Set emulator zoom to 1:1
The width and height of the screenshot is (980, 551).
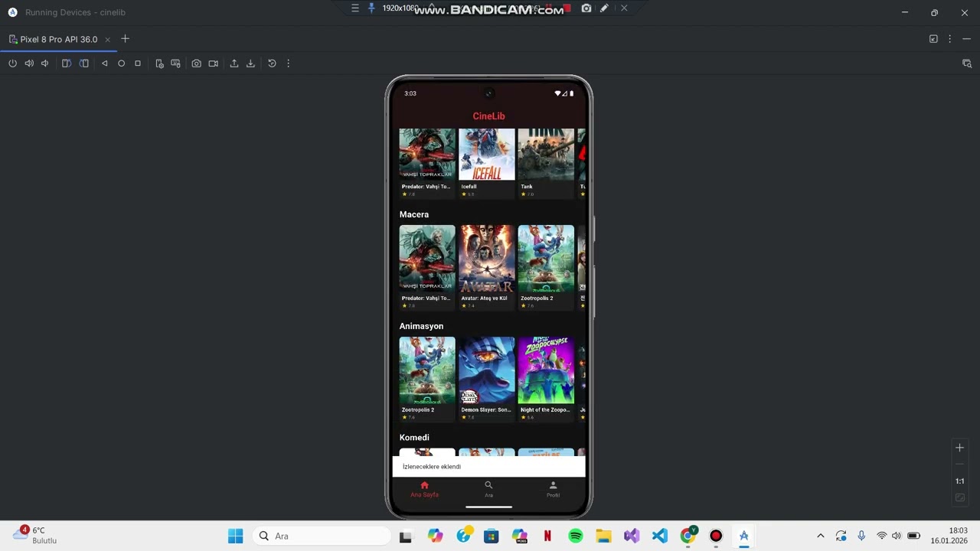pos(959,481)
